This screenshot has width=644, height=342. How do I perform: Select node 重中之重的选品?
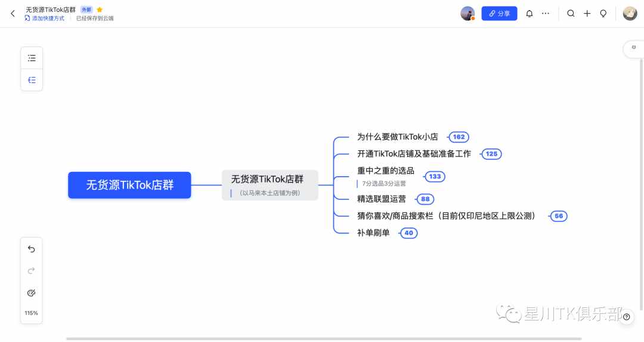tap(386, 171)
